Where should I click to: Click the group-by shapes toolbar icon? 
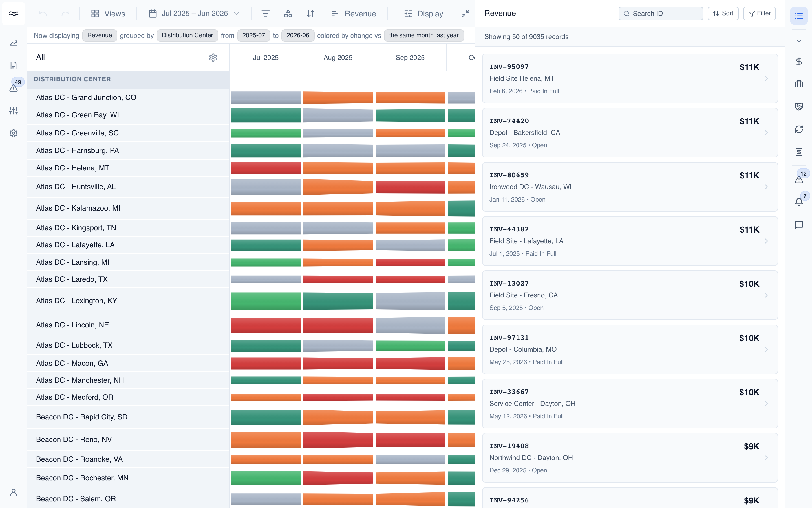coord(288,14)
